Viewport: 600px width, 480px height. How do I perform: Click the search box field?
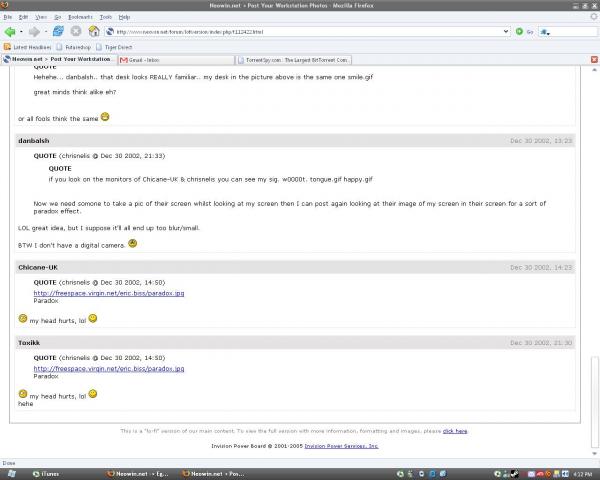click(575, 32)
